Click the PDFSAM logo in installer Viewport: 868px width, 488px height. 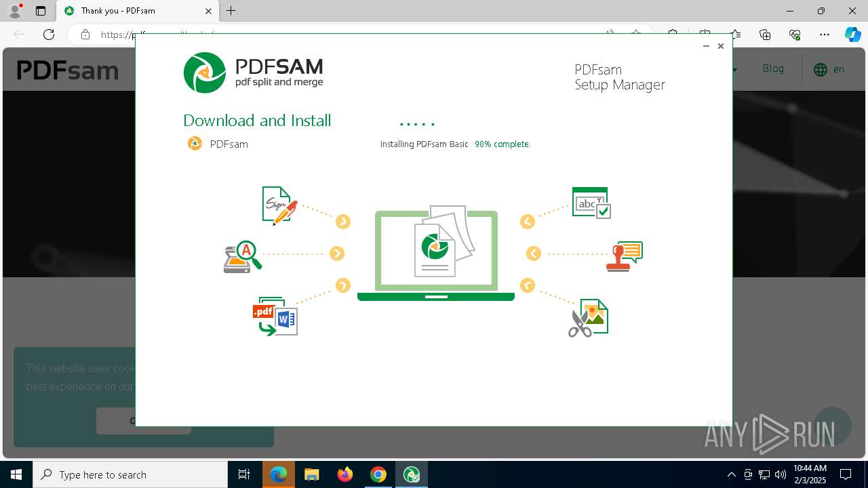254,73
